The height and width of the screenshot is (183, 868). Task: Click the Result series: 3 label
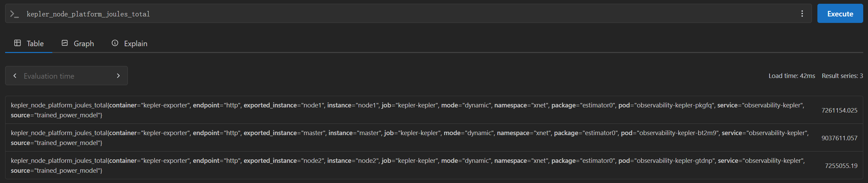tap(842, 76)
